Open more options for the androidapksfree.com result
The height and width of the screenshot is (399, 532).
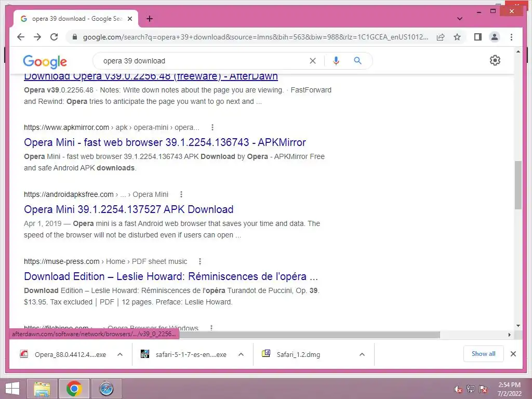click(x=181, y=194)
